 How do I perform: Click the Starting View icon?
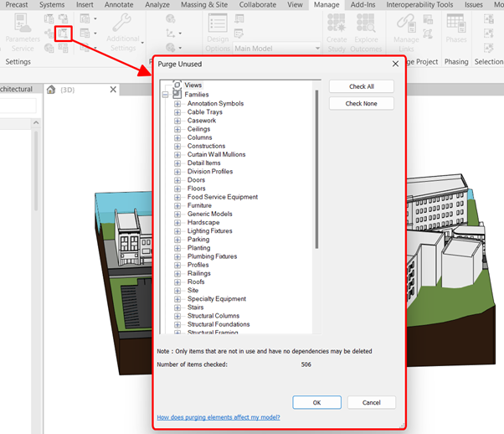[x=428, y=34]
